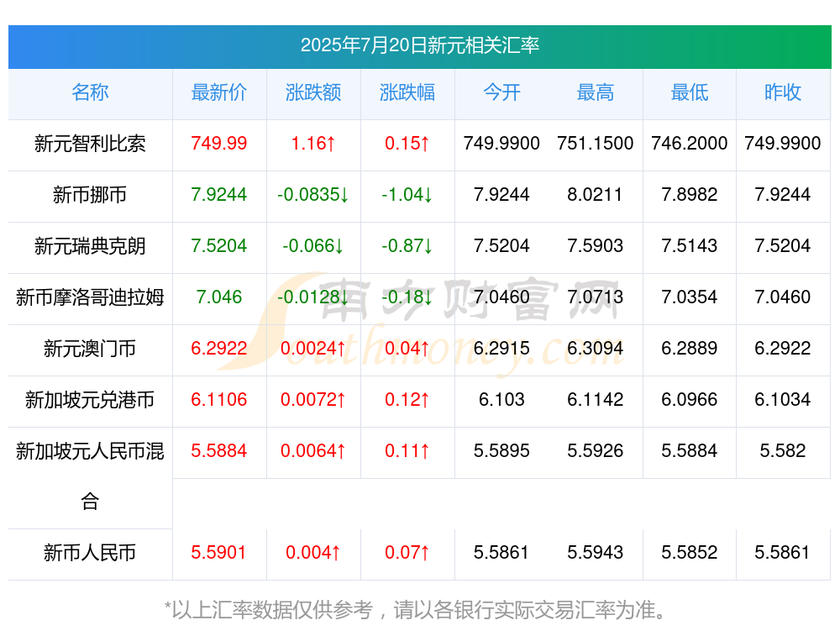This screenshot has width=840, height=636.
Task: Select the 名称 column header
Action: [x=90, y=92]
